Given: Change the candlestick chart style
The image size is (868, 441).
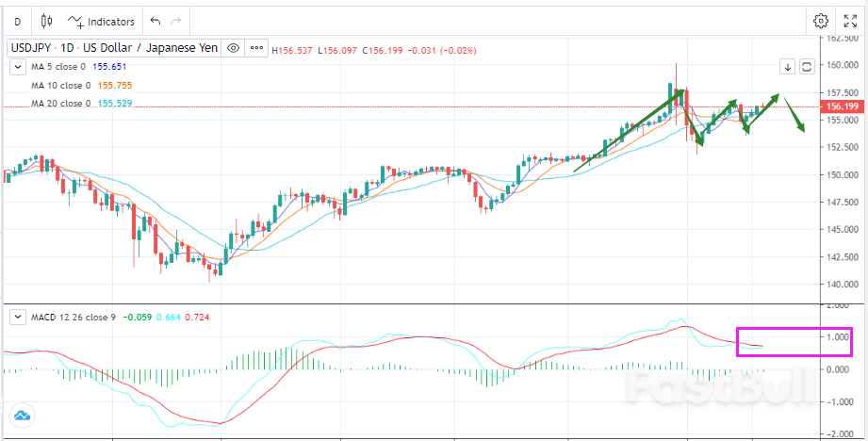Looking at the screenshot, I should coord(47,22).
